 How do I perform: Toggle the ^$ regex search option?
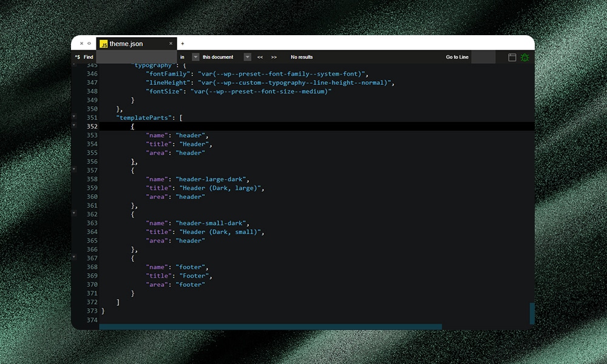point(77,57)
